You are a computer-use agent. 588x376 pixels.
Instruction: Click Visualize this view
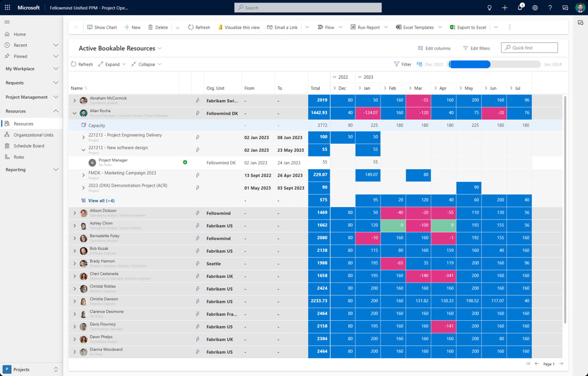239,27
